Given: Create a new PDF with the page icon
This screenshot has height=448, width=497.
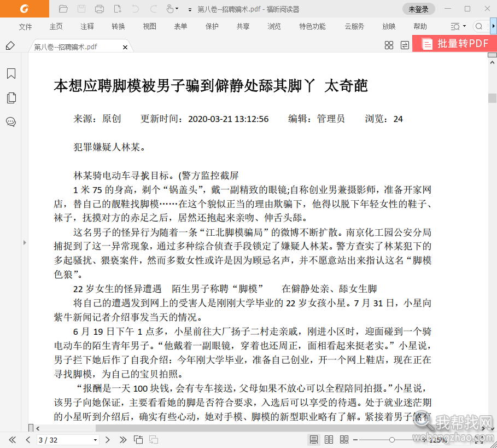Looking at the screenshot, I should [118, 9].
